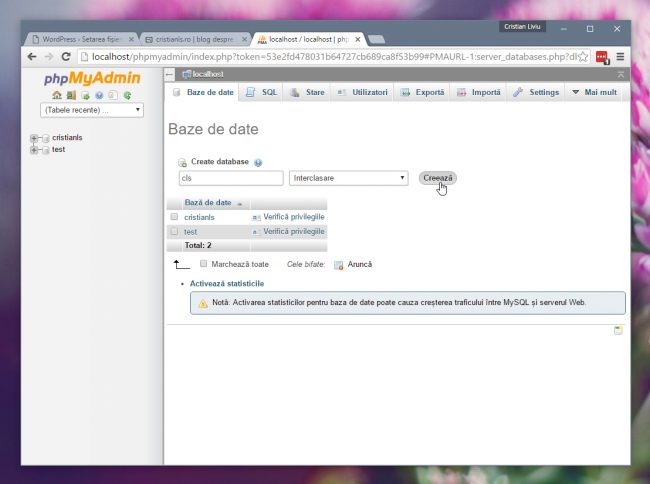
Task: Switch to the SQL tab
Action: tap(262, 92)
